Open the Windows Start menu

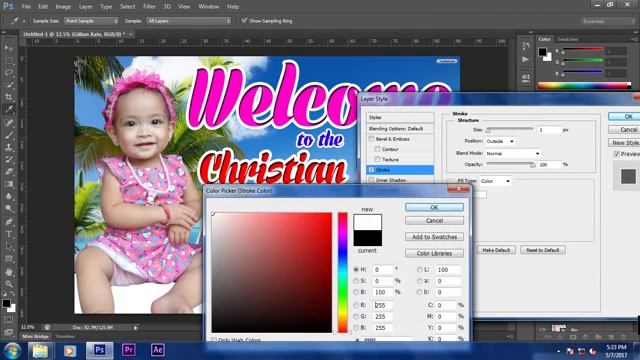[12, 351]
